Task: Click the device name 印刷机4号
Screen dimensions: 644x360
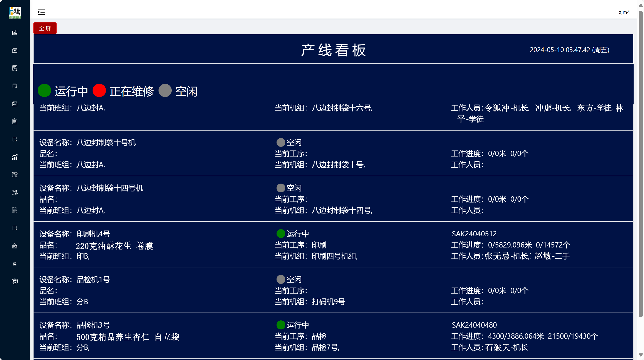Action: 93,234
